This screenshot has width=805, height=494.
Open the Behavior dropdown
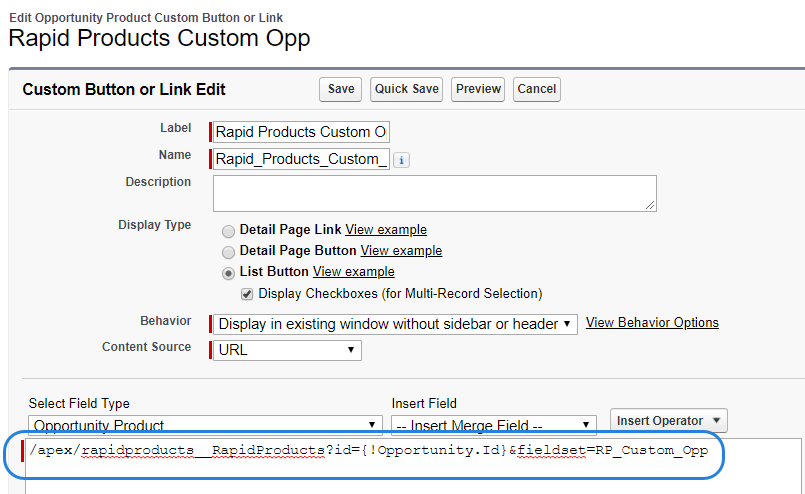pyautogui.click(x=395, y=325)
